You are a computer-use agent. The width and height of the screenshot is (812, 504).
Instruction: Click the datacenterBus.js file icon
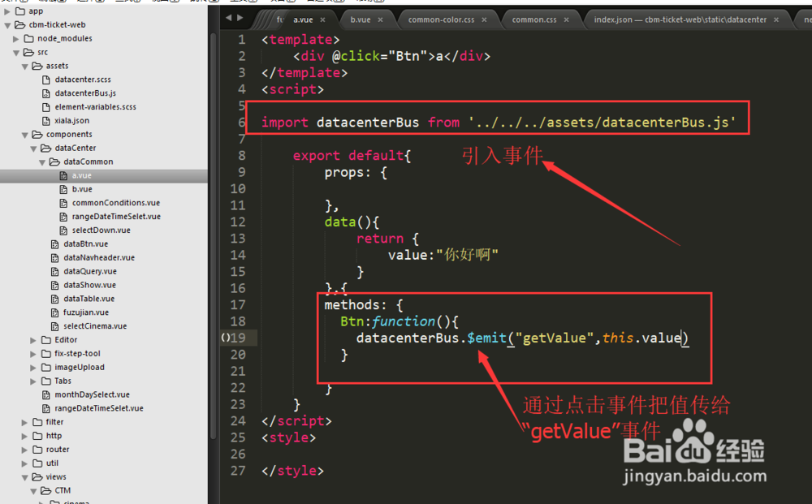46,93
